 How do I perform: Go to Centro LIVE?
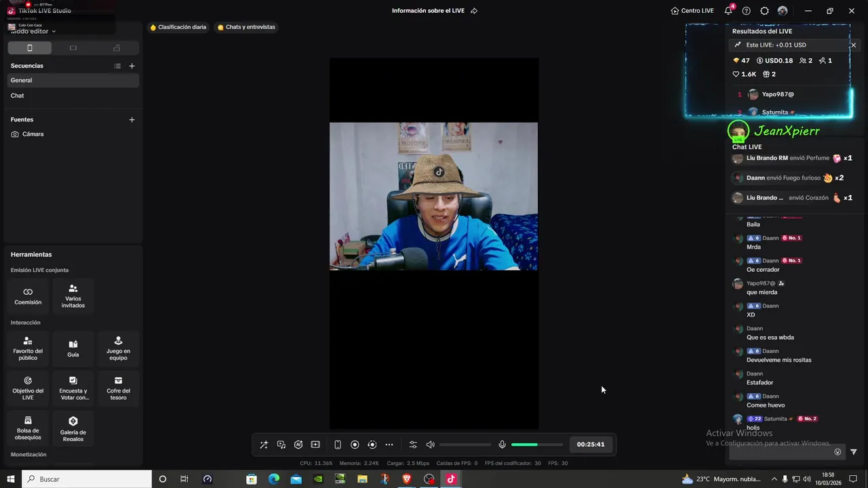pos(692,11)
